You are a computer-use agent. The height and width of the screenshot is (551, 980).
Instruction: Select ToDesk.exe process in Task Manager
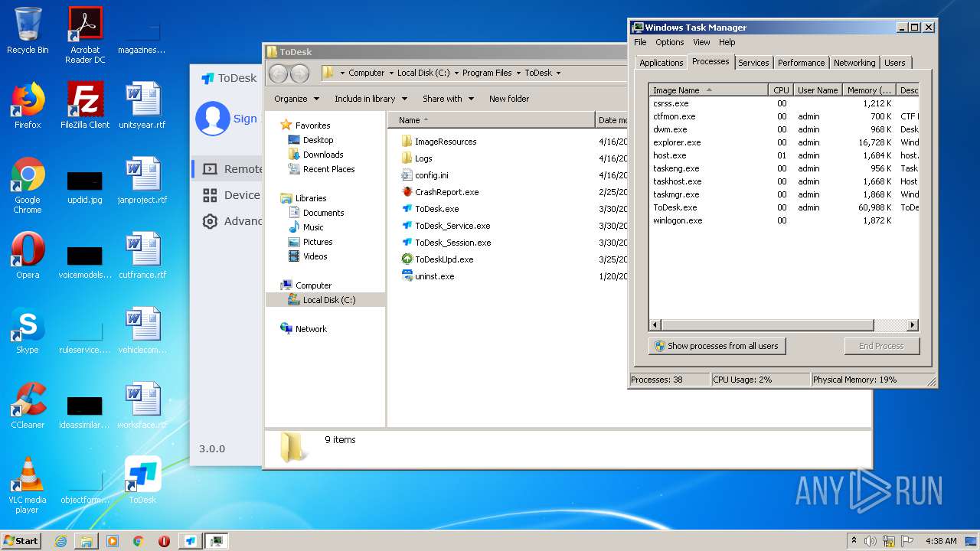pyautogui.click(x=784, y=207)
